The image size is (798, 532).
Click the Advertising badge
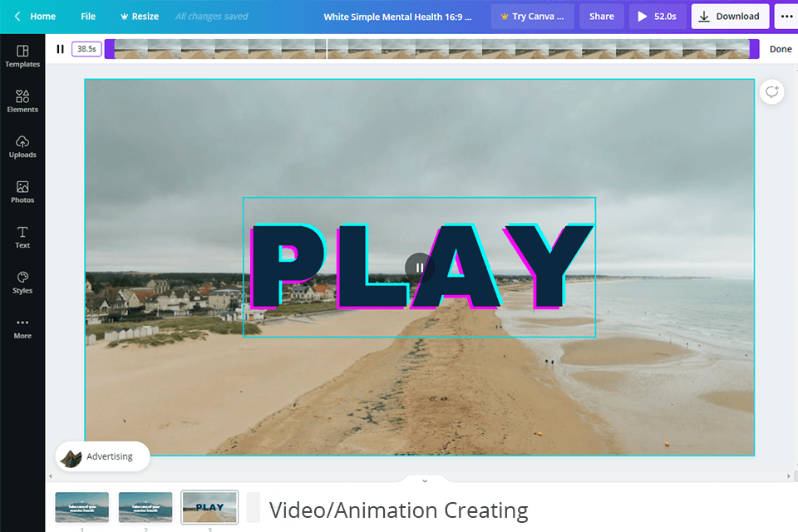click(x=102, y=456)
